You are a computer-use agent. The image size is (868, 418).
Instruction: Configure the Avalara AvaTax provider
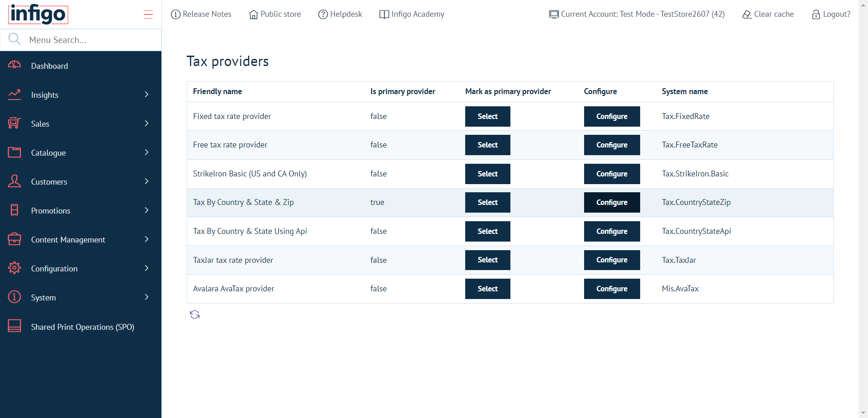click(x=612, y=289)
